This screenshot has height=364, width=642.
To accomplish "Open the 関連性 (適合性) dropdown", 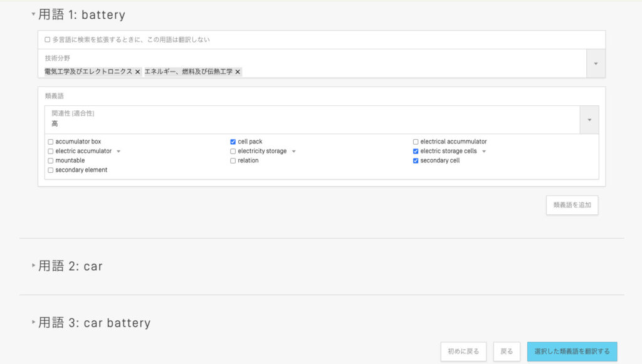I will point(589,120).
